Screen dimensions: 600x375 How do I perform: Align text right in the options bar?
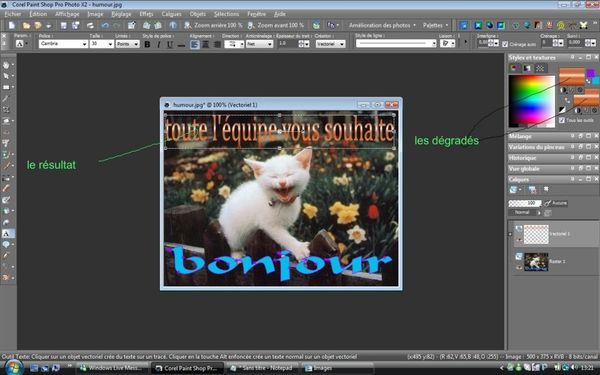click(217, 44)
